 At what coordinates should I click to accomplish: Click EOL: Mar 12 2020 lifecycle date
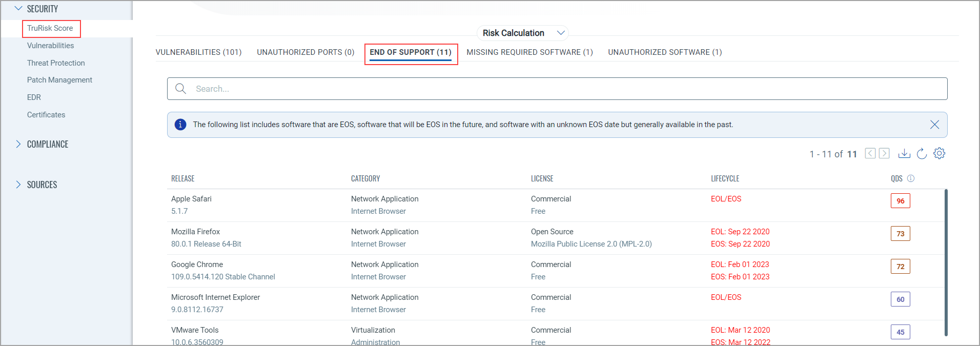[740, 330]
